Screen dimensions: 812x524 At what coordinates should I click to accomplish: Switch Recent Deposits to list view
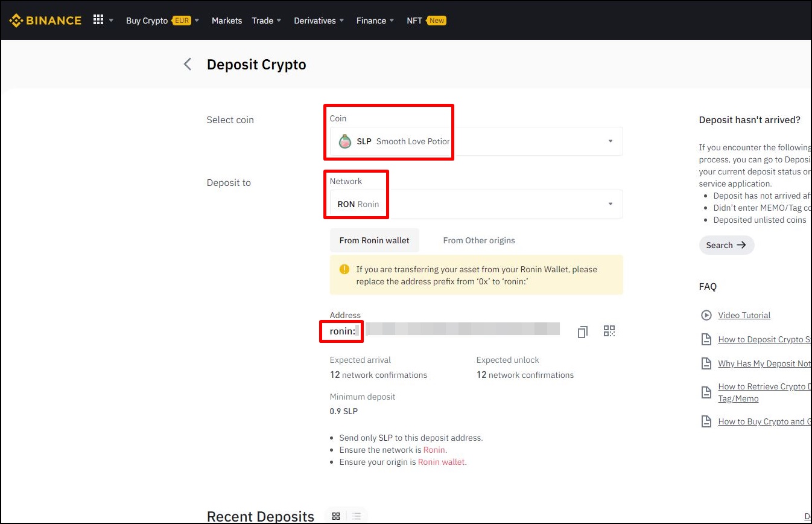coord(357,516)
